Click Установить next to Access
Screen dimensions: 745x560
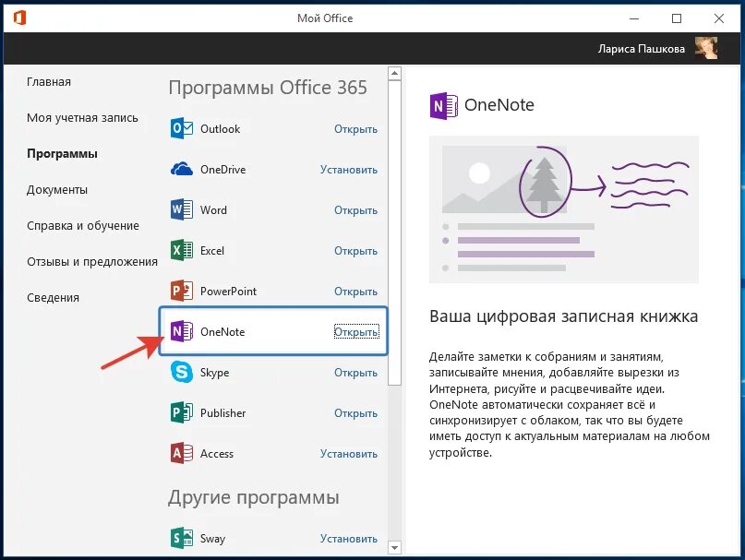349,454
